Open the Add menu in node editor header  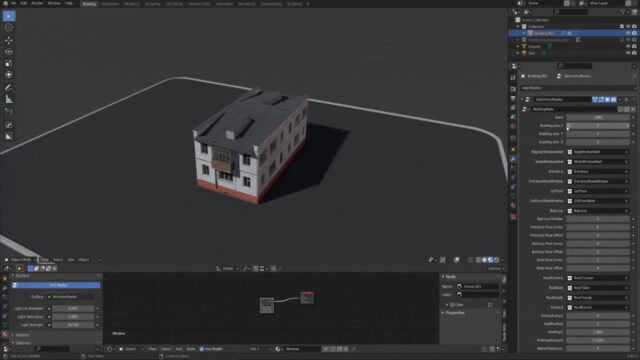point(179,349)
